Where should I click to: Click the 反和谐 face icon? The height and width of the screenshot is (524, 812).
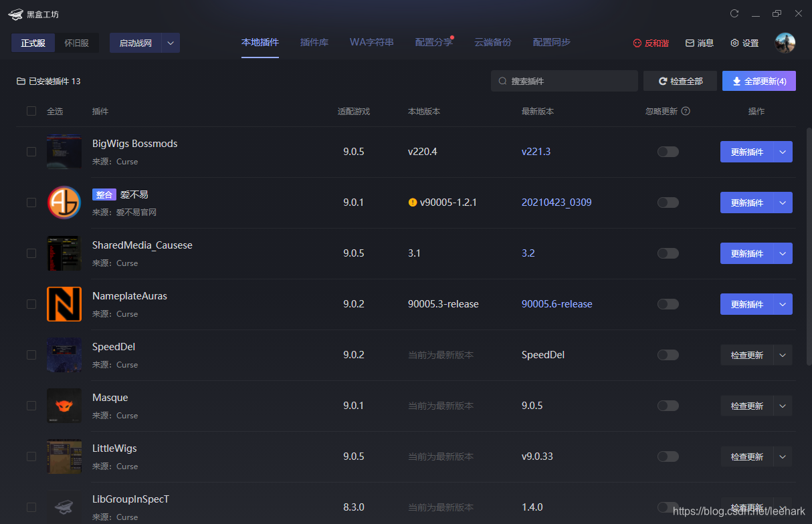[x=637, y=43]
